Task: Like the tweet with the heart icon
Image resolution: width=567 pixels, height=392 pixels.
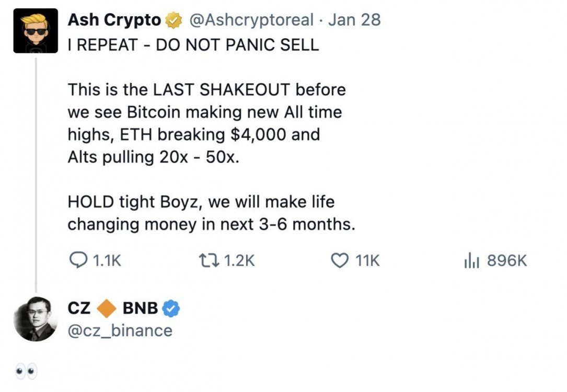Action: coord(340,260)
